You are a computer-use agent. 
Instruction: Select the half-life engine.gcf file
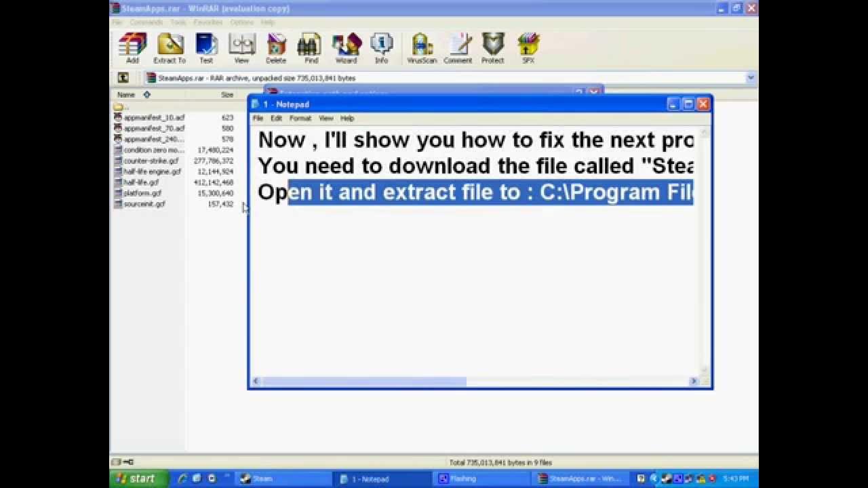point(148,172)
